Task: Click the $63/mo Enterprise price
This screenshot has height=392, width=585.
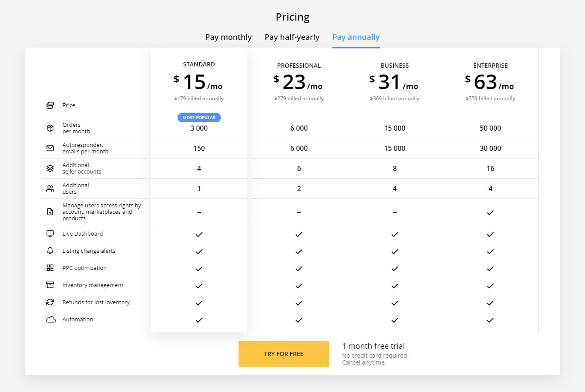Action: point(489,82)
